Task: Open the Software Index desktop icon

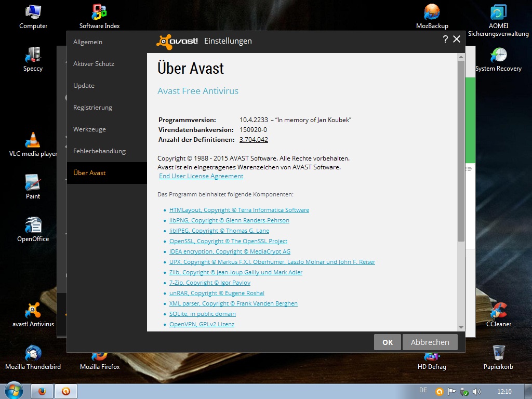Action: [99, 17]
